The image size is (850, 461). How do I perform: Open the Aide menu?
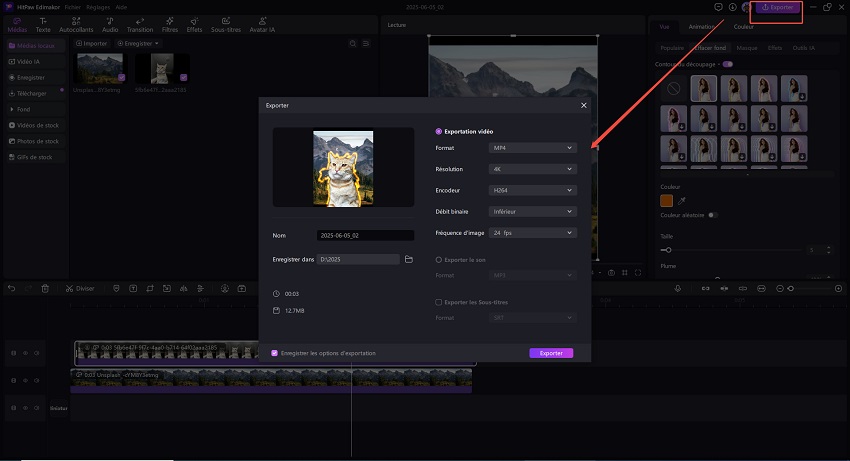pyautogui.click(x=121, y=7)
